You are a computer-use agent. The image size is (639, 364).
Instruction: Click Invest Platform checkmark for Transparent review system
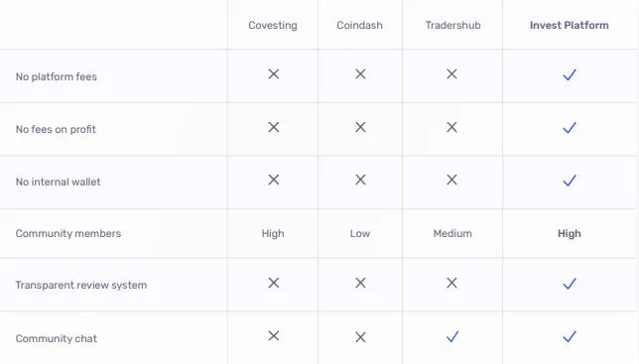570,284
